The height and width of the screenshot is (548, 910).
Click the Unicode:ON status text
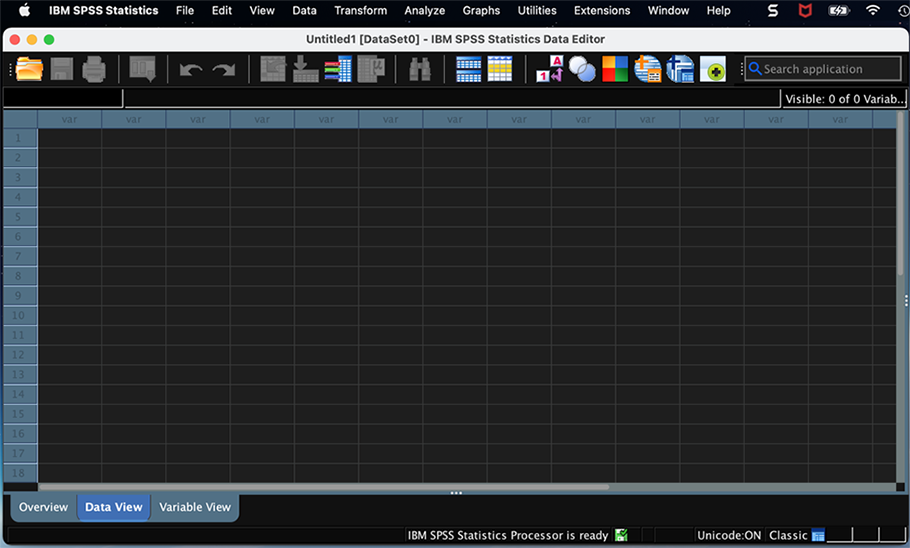[x=729, y=535]
